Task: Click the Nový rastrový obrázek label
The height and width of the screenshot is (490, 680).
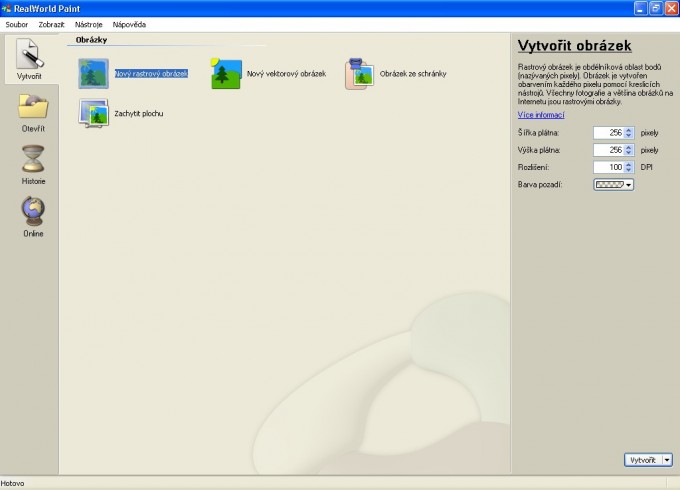Action: tap(151, 74)
